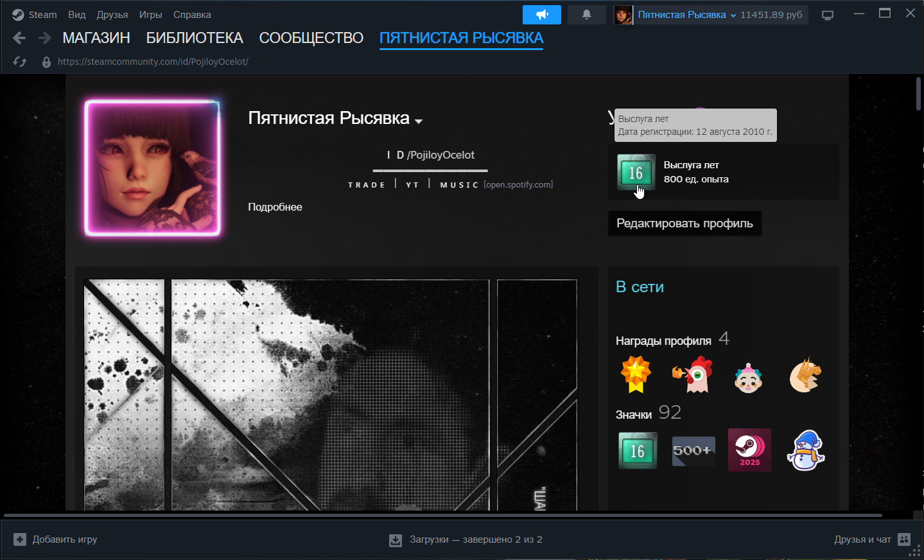This screenshot has width=924, height=560.
Task: Open the announcements megaphone button
Action: pos(542,15)
